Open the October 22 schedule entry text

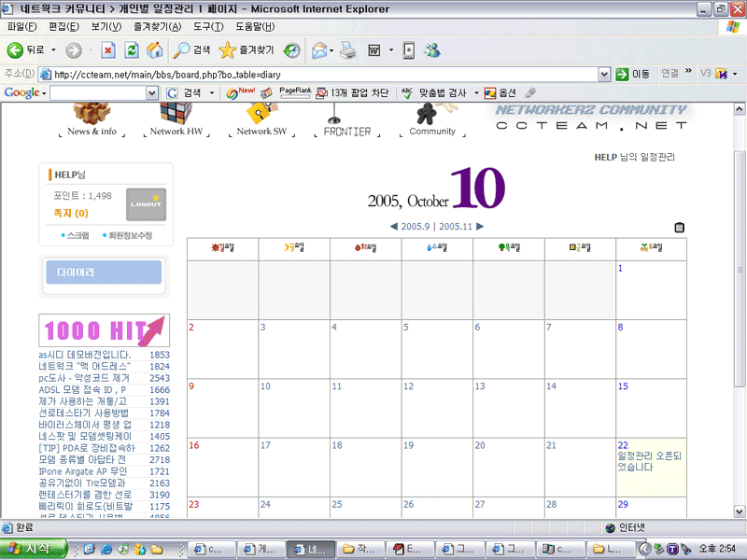tap(649, 461)
